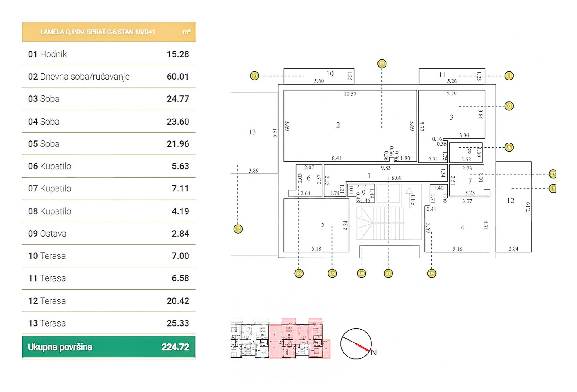This screenshot has height=392, width=577.
Task: Select yellow circle marker 01 below the plan
Action: pos(388,273)
